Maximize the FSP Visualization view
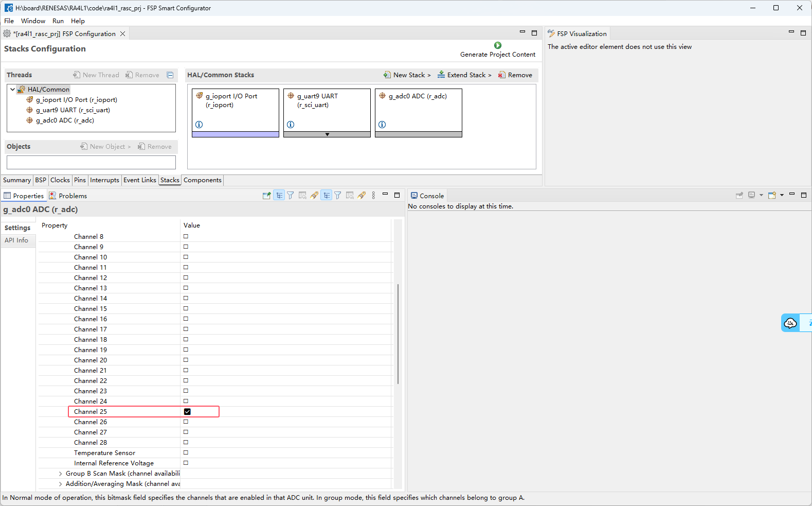The width and height of the screenshot is (812, 506). tap(803, 33)
